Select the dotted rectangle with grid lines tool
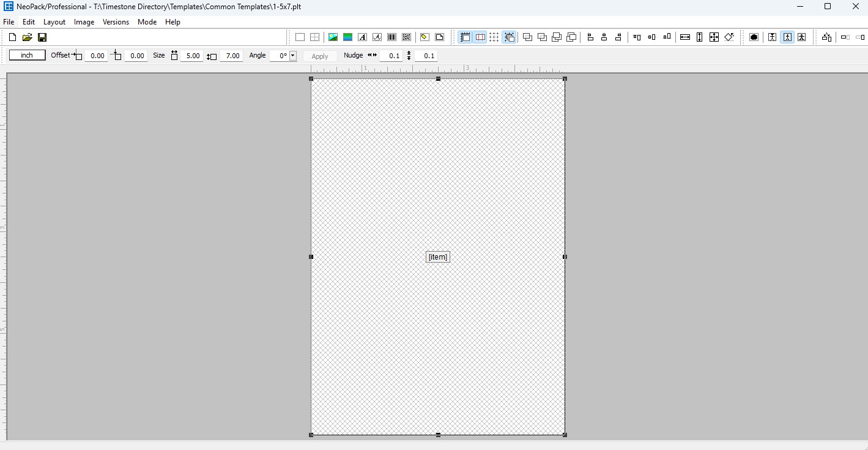The height and width of the screenshot is (450, 868). 314,37
